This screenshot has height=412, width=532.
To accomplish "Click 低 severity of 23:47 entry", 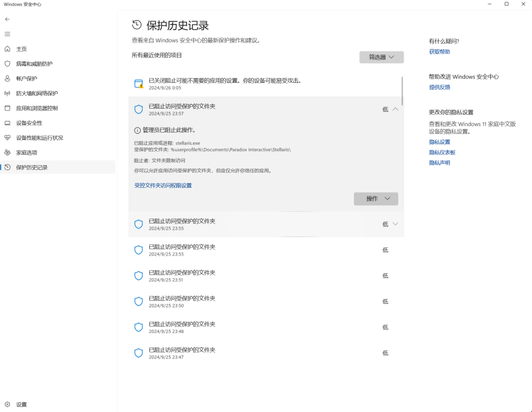I will 385,353.
